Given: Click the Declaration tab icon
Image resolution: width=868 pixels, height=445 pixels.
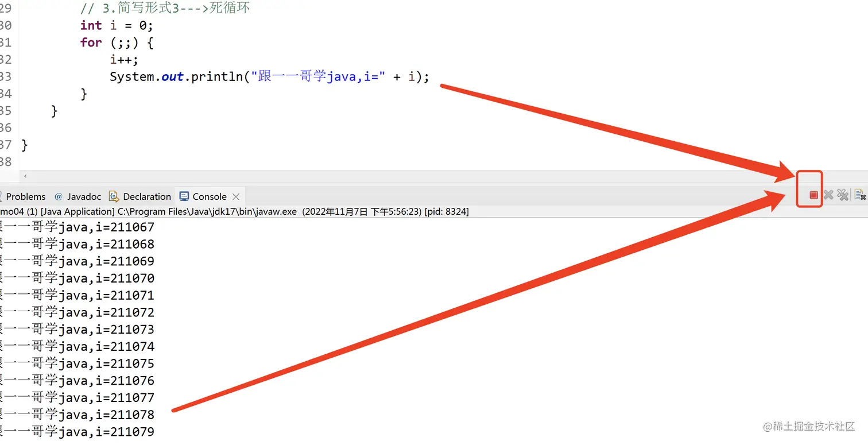Looking at the screenshot, I should (114, 196).
